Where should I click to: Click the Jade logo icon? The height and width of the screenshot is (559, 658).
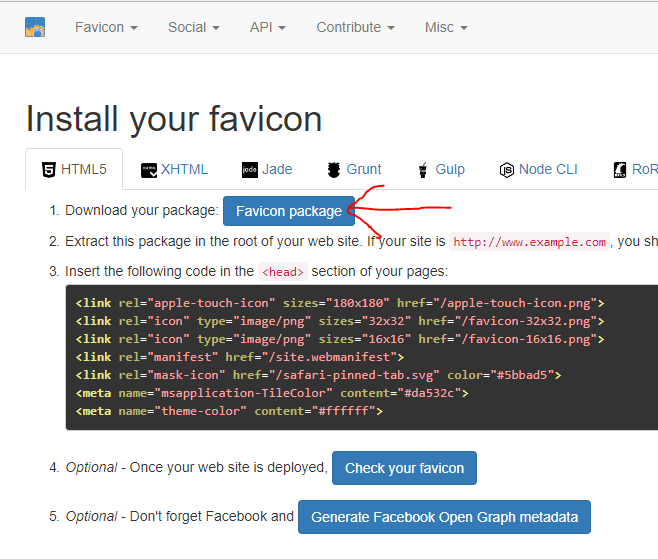(x=250, y=170)
